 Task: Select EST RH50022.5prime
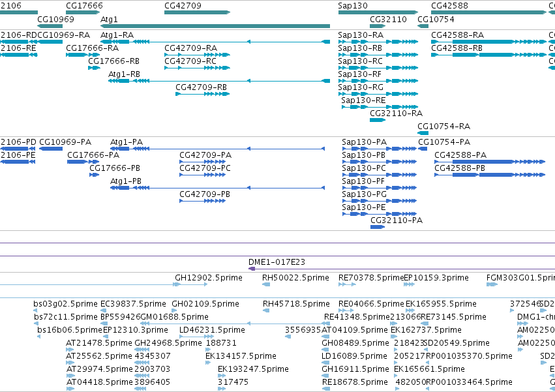click(x=266, y=284)
